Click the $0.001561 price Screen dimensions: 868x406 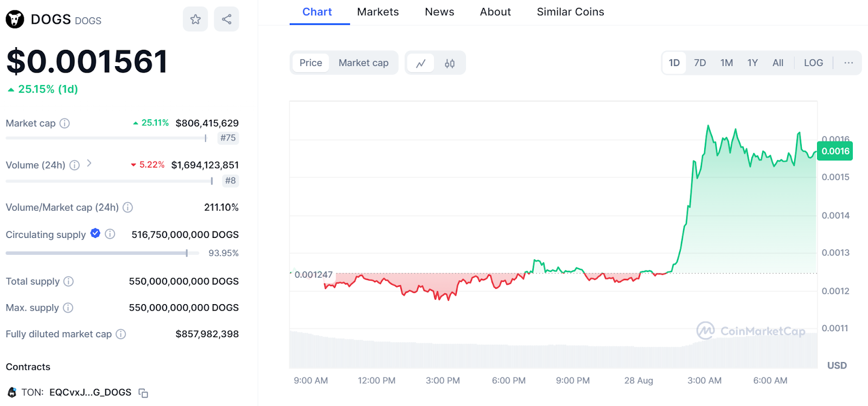tap(87, 61)
